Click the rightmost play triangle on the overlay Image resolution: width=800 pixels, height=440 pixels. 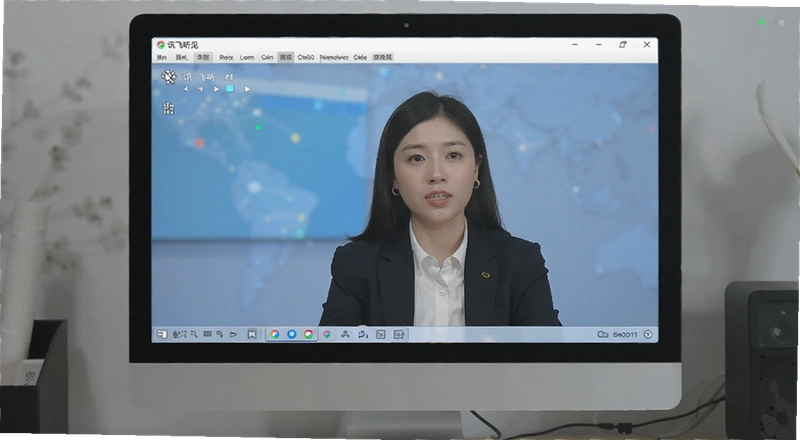[x=247, y=89]
